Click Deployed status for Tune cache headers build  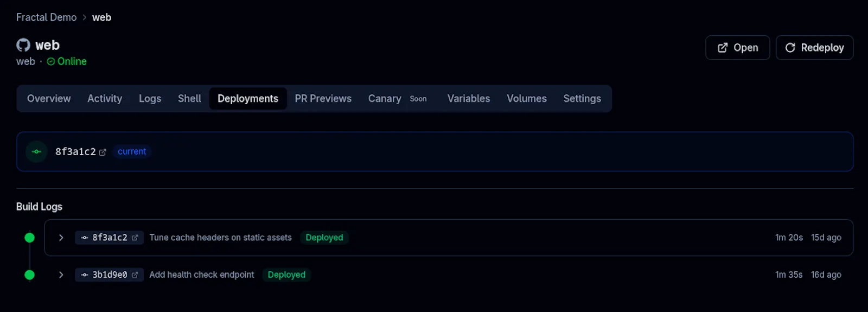[x=324, y=238]
